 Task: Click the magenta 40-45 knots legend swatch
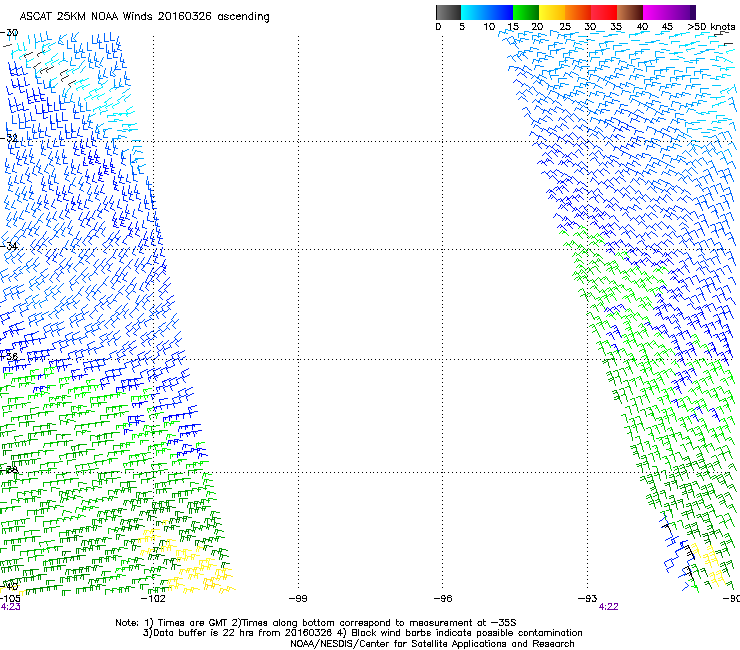tap(656, 12)
